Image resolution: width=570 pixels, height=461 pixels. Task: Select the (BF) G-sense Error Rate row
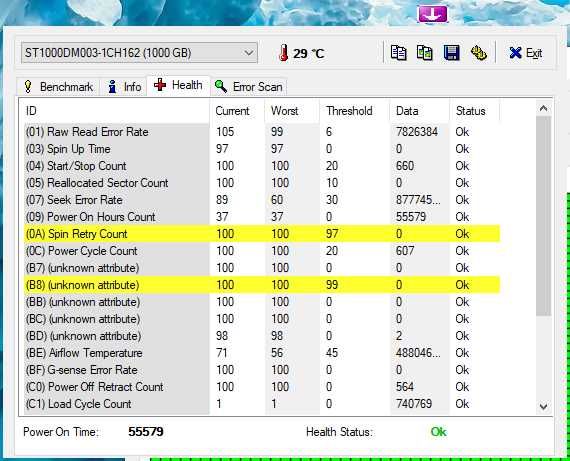coord(262,370)
